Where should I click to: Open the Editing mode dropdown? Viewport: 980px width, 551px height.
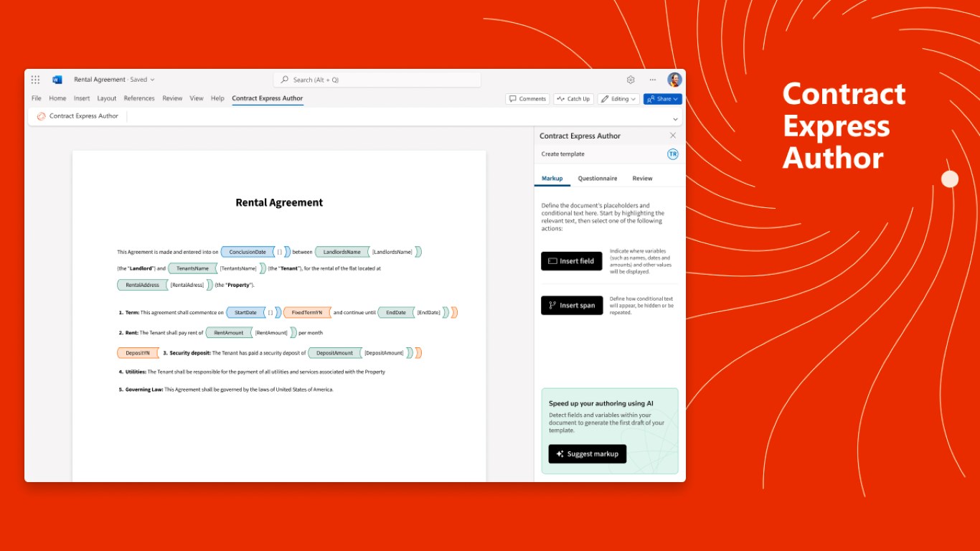pyautogui.click(x=618, y=99)
